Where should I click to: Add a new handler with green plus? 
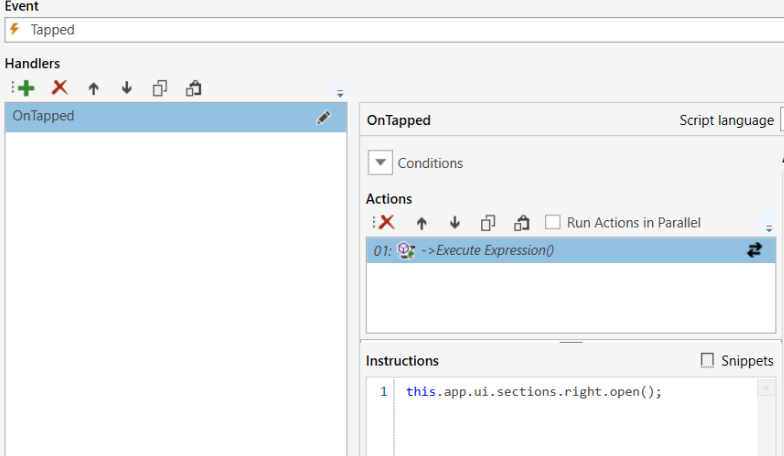click(x=26, y=88)
